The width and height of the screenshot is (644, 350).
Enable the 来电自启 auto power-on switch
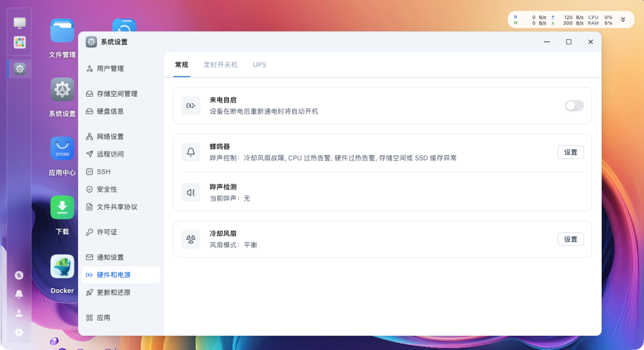574,105
